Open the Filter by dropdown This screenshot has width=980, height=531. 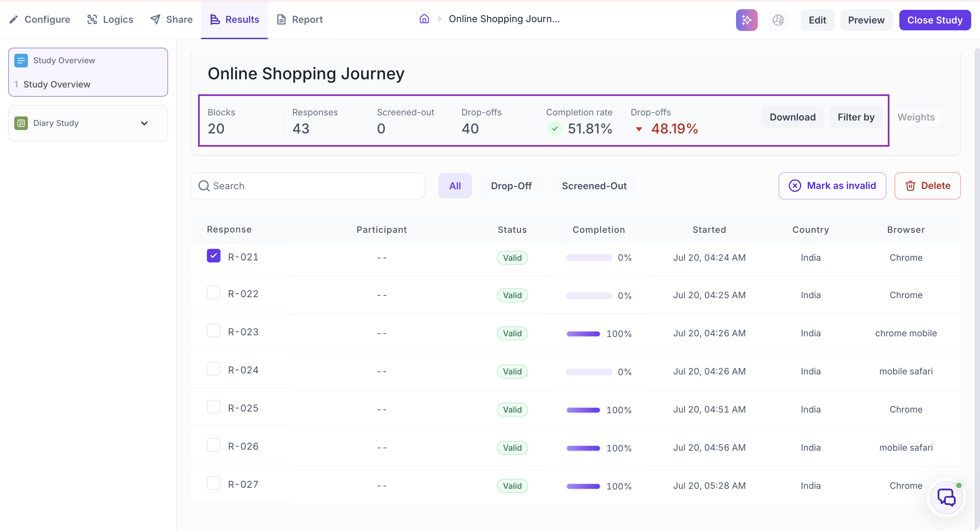coord(856,117)
